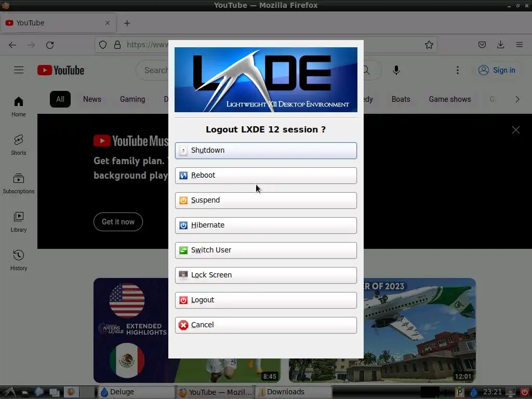Open Firefox tracking protection shield
This screenshot has height=399, width=532.
tap(103, 45)
